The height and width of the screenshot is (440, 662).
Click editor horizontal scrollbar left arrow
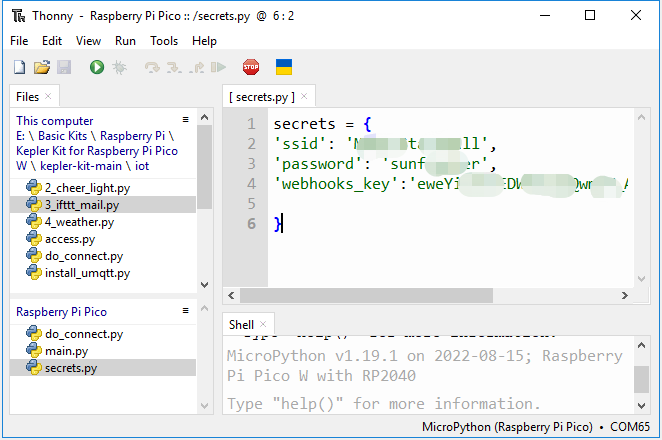click(231, 295)
